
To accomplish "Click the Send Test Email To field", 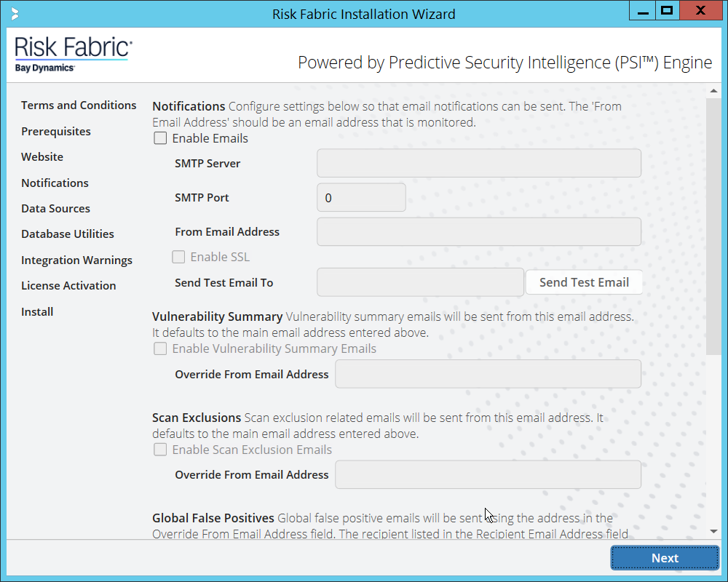I will point(420,282).
